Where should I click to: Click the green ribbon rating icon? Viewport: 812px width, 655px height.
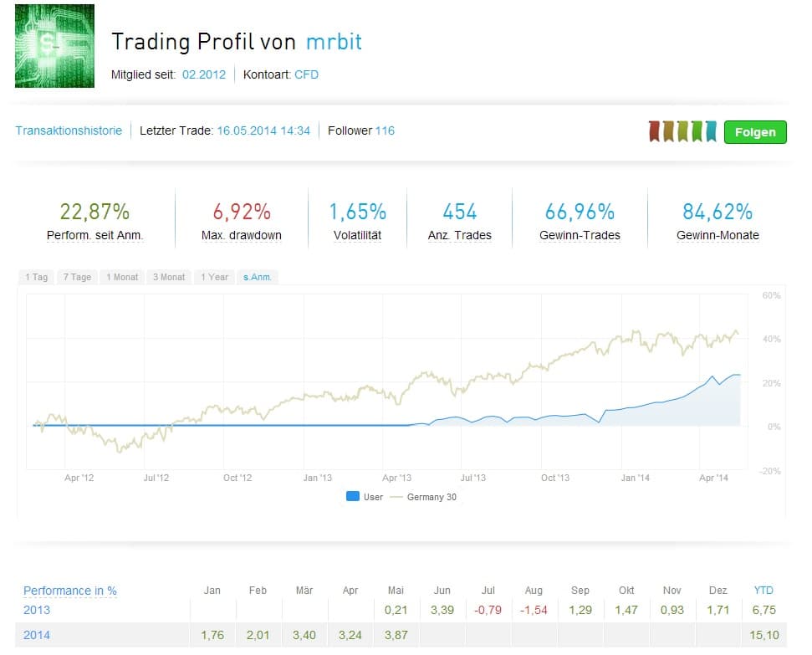coord(697,131)
